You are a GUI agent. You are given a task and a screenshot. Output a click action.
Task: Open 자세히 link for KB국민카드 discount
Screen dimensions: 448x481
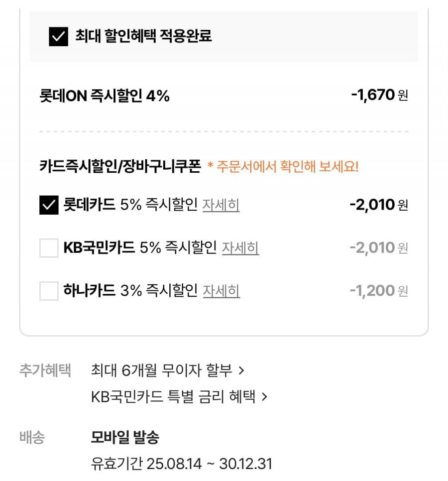tap(240, 247)
